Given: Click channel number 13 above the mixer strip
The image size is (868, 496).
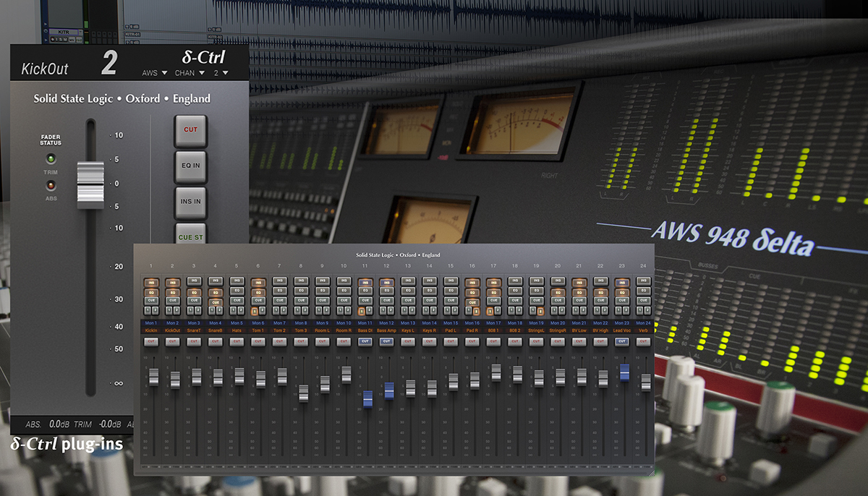Looking at the screenshot, I should click(x=408, y=266).
